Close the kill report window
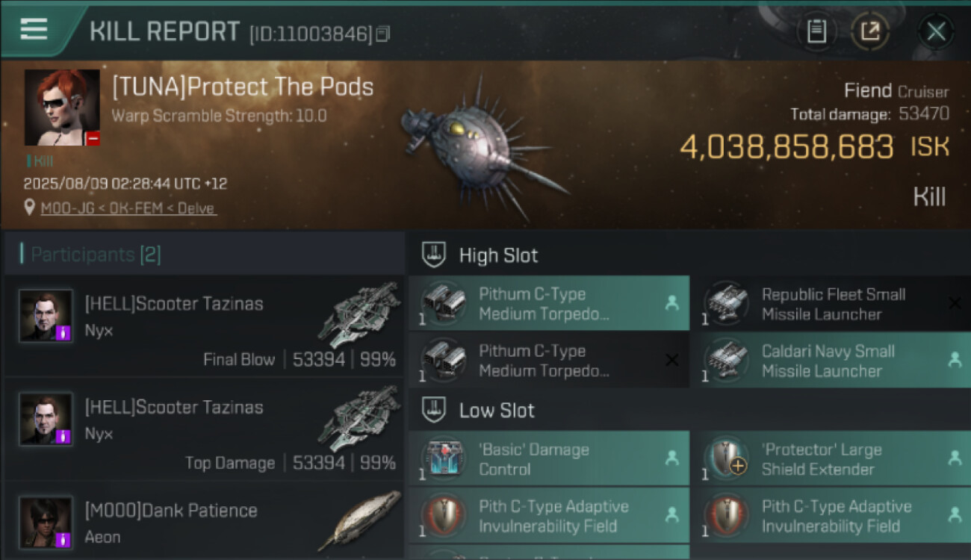The height and width of the screenshot is (560, 971). (936, 31)
